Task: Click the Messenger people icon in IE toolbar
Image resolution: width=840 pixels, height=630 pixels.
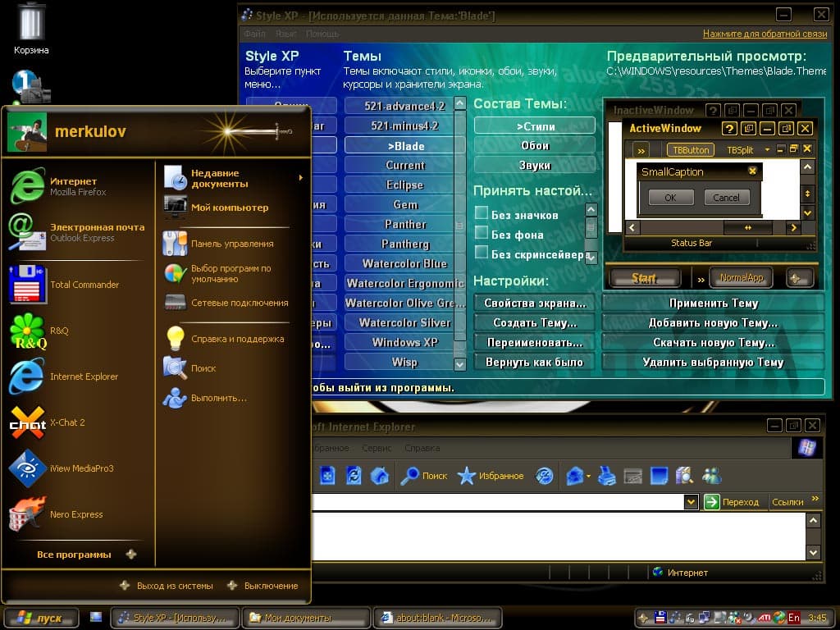Action: 712,475
